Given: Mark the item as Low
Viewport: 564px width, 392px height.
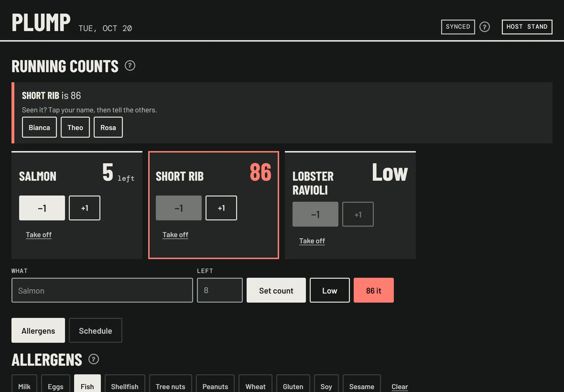Looking at the screenshot, I should point(330,290).
